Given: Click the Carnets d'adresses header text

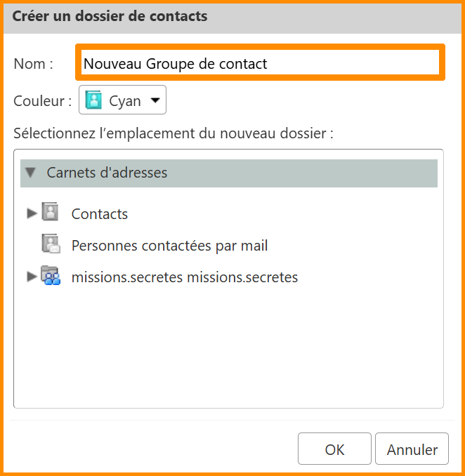Looking at the screenshot, I should click(107, 172).
